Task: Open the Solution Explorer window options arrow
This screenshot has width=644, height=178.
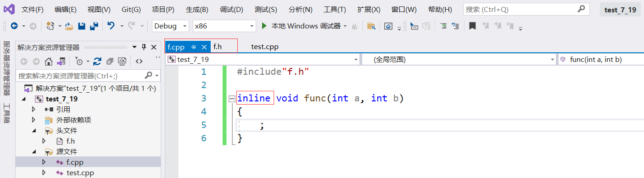Action: pyautogui.click(x=134, y=47)
